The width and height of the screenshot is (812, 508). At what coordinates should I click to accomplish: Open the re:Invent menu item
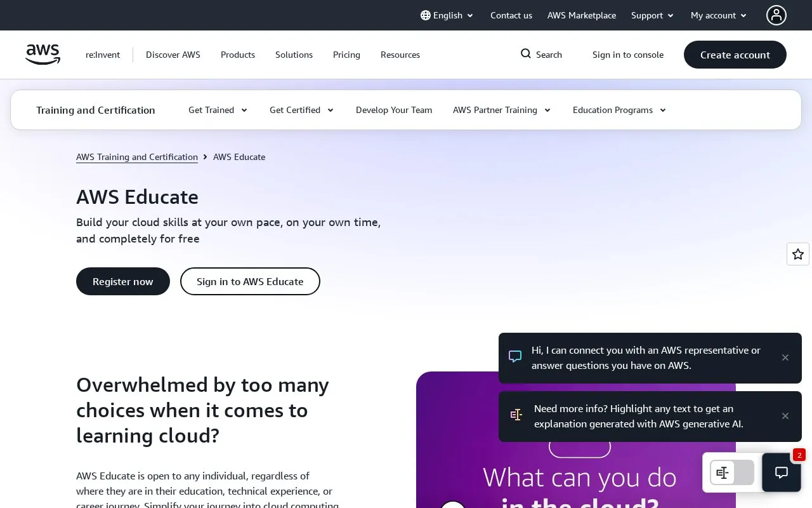[103, 55]
